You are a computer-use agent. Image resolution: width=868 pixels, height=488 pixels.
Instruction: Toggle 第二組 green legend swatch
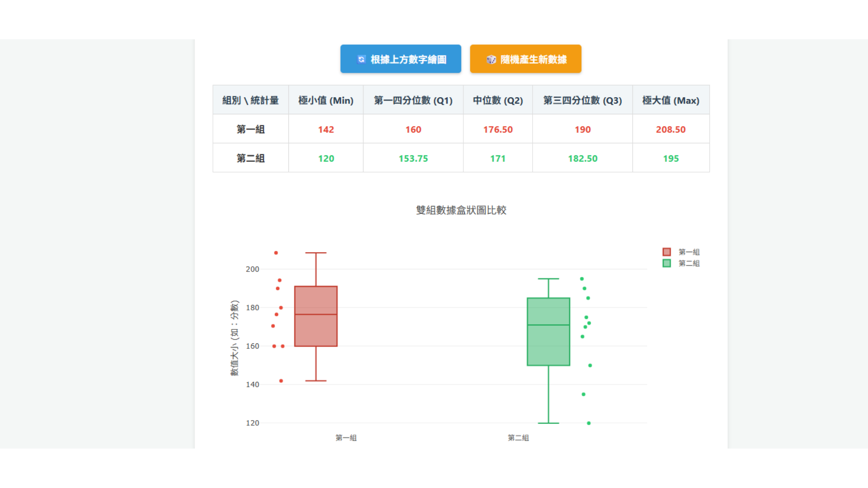tap(666, 263)
